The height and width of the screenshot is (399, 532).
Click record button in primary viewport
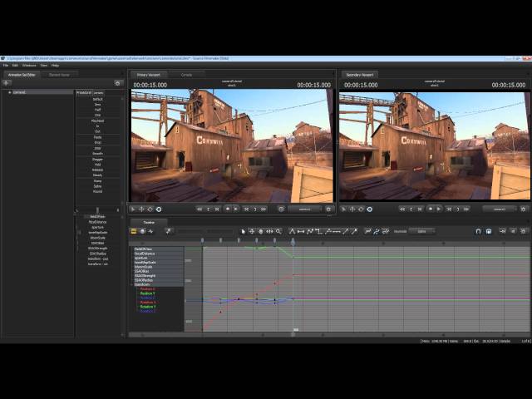tap(228, 209)
